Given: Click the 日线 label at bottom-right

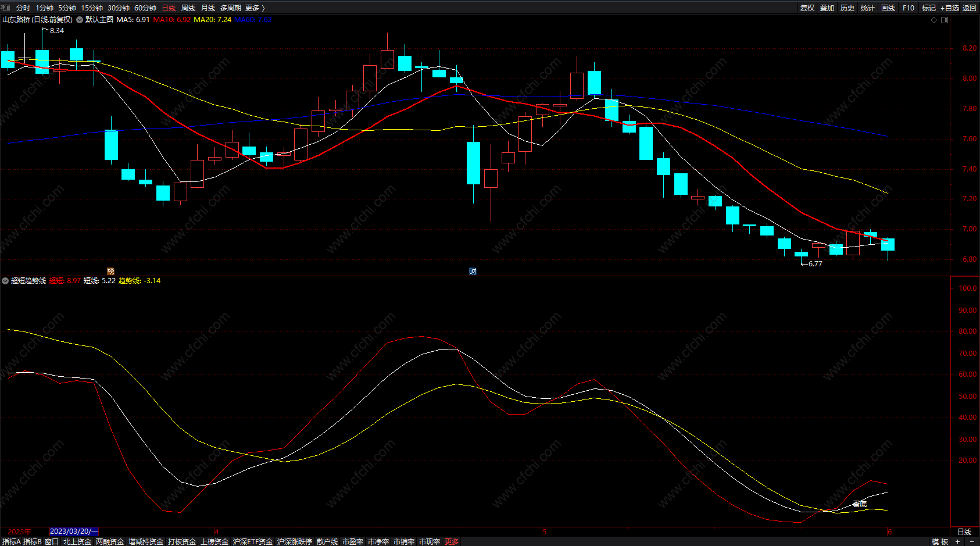Looking at the screenshot, I should pyautogui.click(x=964, y=532).
